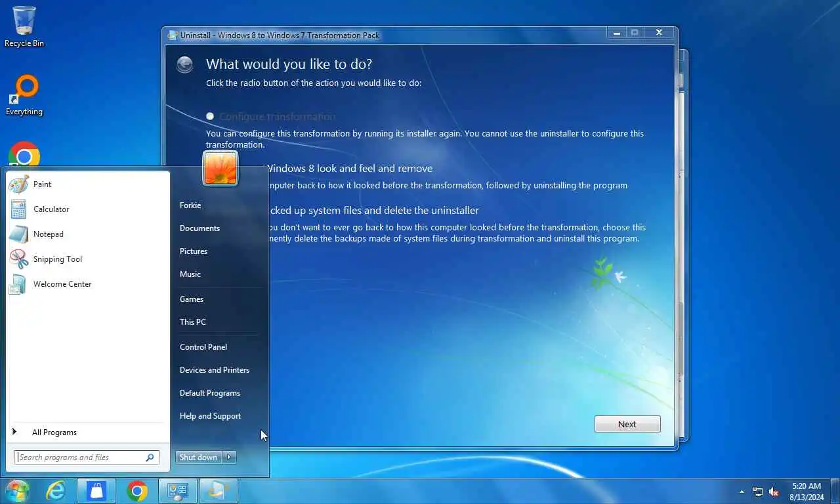Click the network tray icon
The height and width of the screenshot is (504, 840).
758,492
